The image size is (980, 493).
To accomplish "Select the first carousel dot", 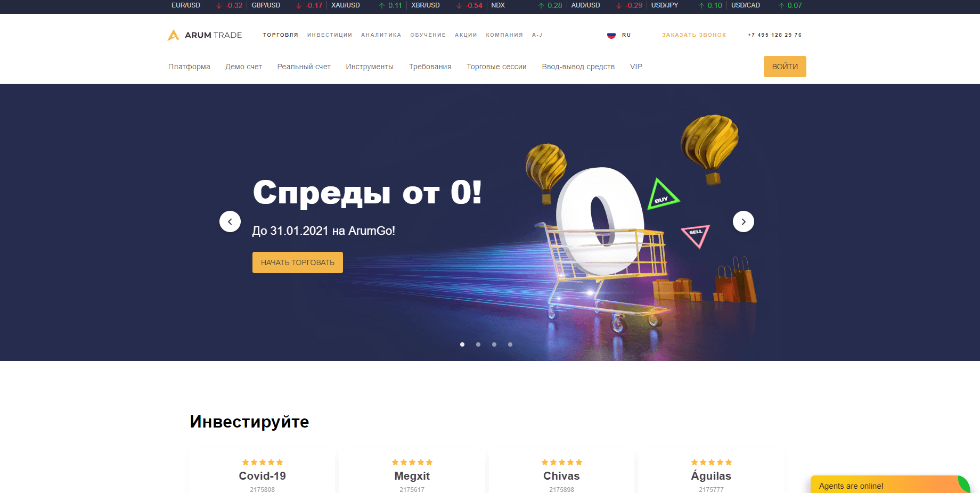I will (x=462, y=344).
